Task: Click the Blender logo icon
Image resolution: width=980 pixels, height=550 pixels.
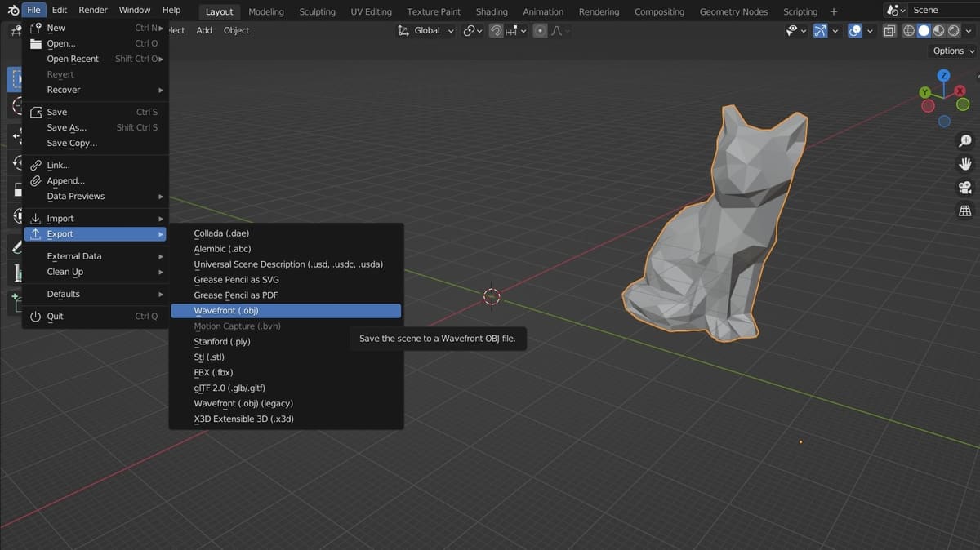Action: point(13,10)
